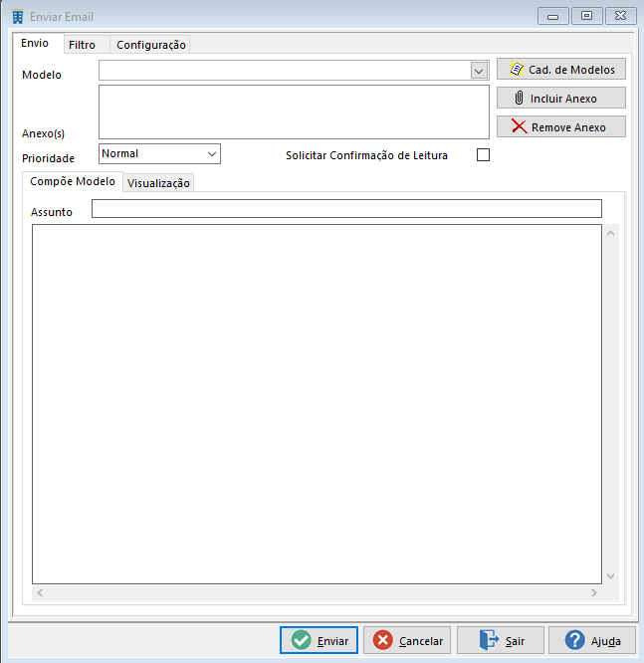The height and width of the screenshot is (663, 644).
Task: Expand the Prioridade Normal combo box
Action: pyautogui.click(x=159, y=154)
